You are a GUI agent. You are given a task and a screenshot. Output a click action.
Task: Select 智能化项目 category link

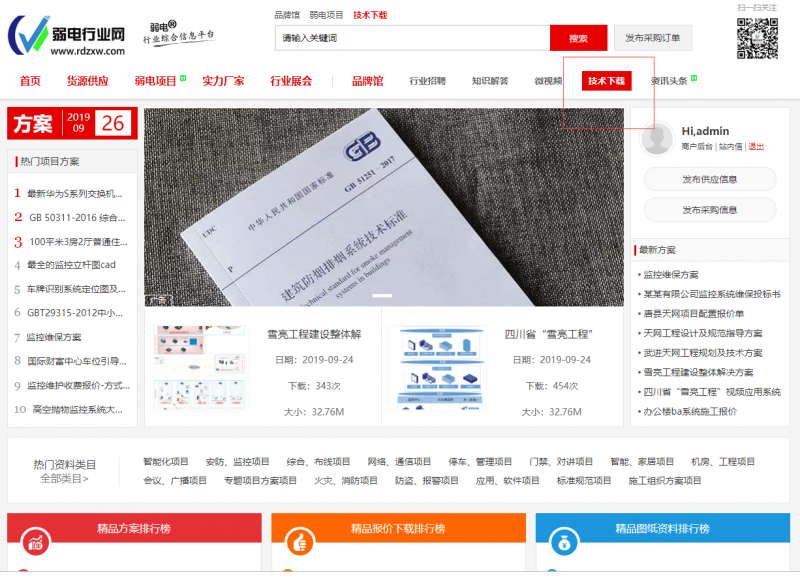[166, 462]
